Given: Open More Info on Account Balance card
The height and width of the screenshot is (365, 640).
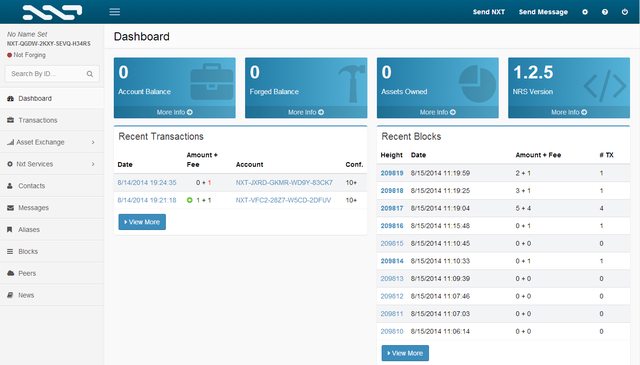Looking at the screenshot, I should coord(175,112).
